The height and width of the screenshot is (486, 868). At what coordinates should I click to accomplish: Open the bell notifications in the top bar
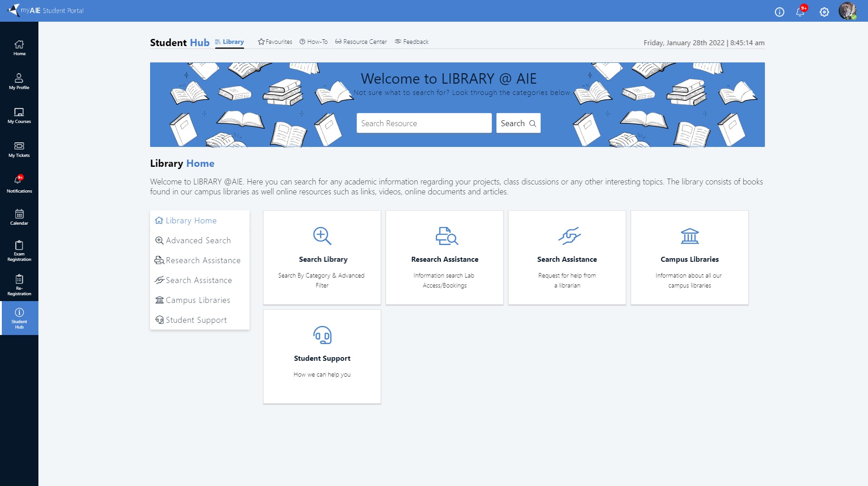(x=801, y=11)
